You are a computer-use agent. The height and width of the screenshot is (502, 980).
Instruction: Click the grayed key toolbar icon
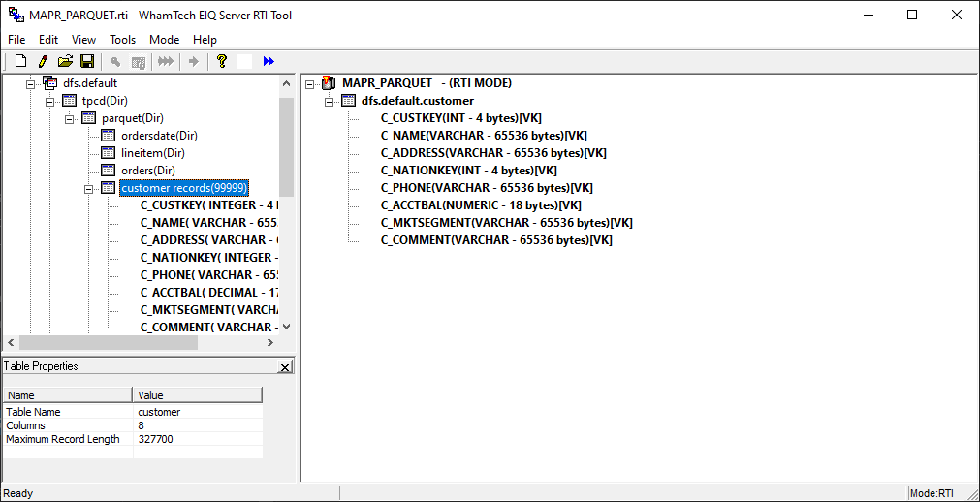(115, 61)
